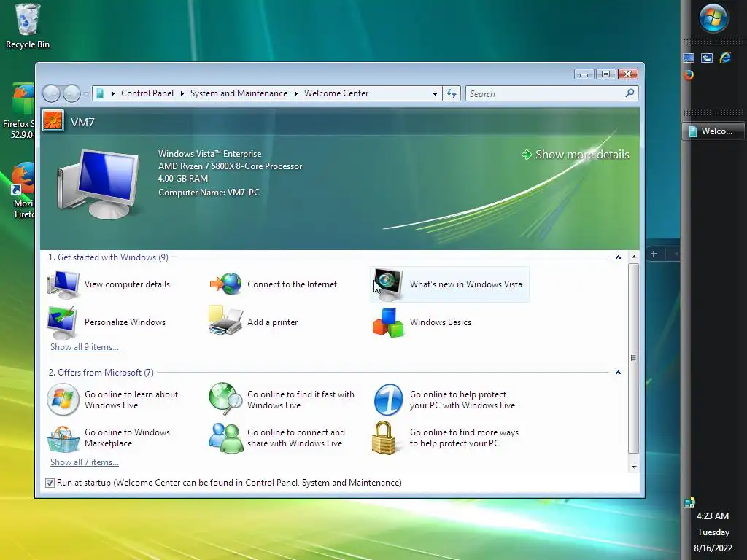The image size is (747, 560).
Task: Open the address bar history dropdown
Action: pyautogui.click(x=435, y=94)
